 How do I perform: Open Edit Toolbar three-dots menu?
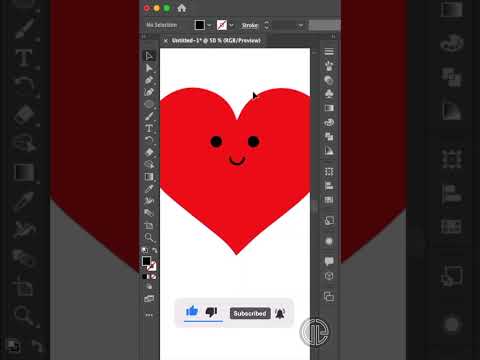149,315
